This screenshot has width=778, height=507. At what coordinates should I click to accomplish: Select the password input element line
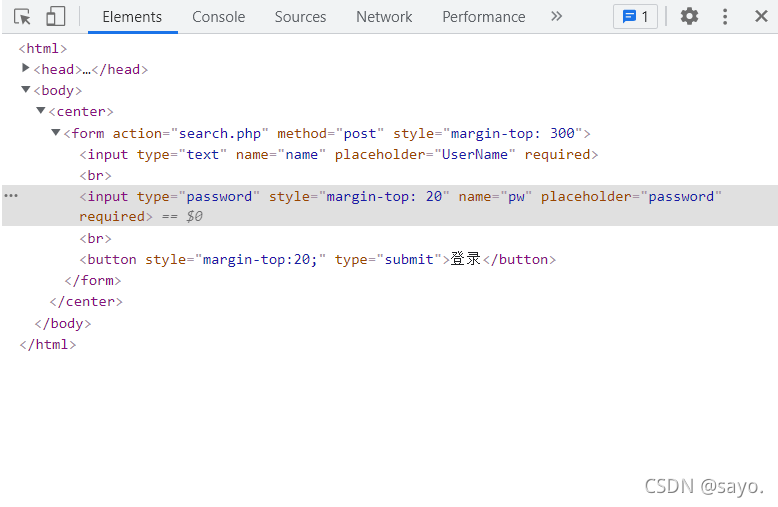[389, 206]
